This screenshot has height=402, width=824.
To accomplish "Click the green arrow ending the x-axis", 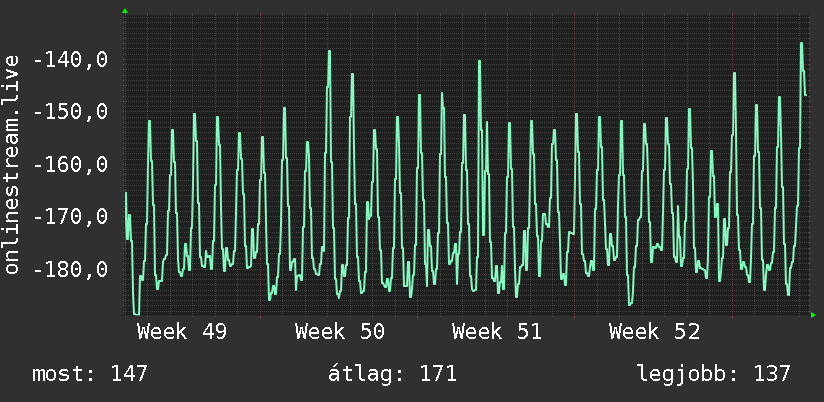I will 813,315.
